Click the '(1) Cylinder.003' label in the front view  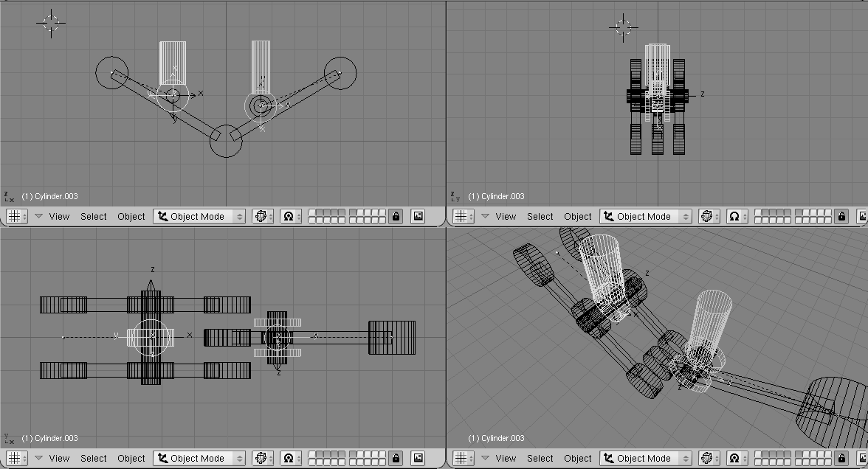(x=50, y=196)
